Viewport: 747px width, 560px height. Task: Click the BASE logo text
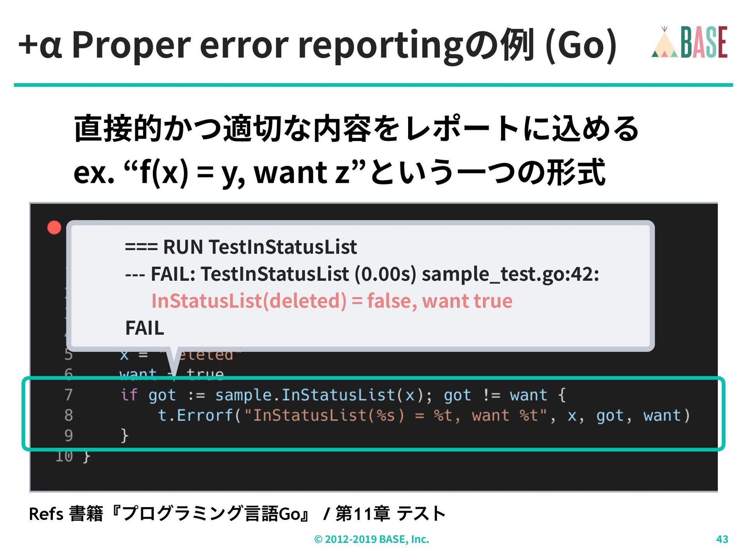[x=704, y=43]
